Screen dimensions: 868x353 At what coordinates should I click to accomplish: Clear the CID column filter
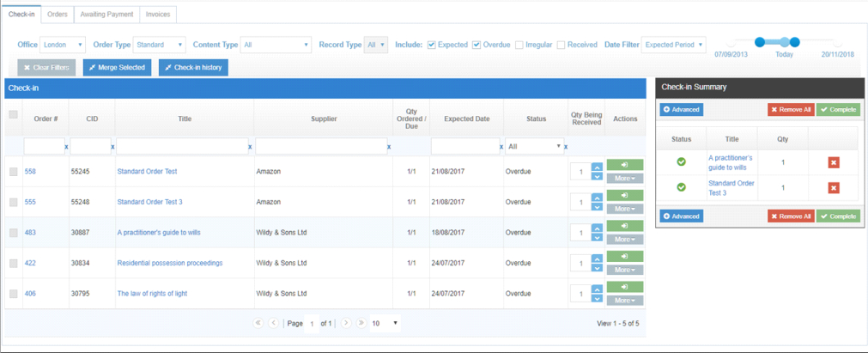coord(113,147)
